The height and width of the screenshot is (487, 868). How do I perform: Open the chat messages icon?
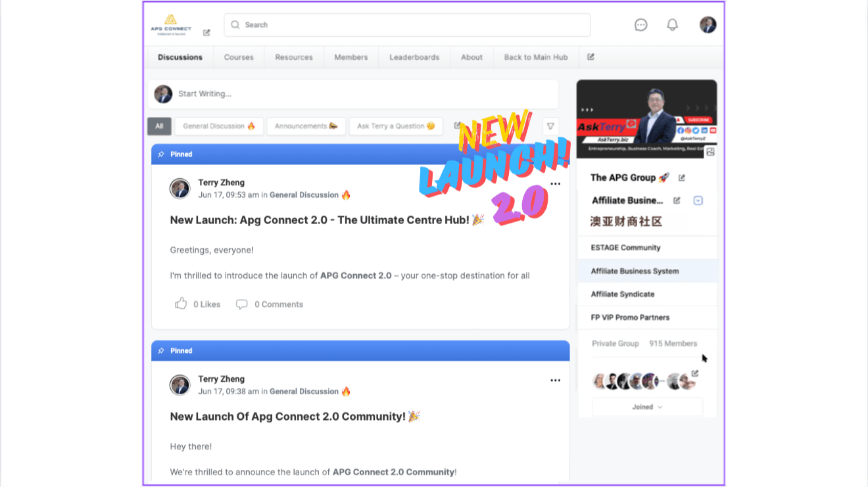[641, 25]
